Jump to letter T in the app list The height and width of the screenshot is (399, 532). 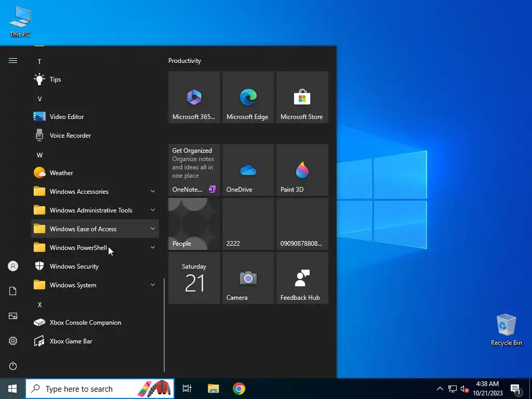[x=39, y=62]
